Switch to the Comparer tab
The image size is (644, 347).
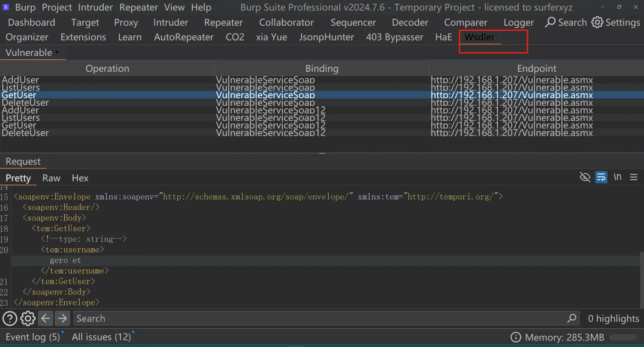coord(466,22)
